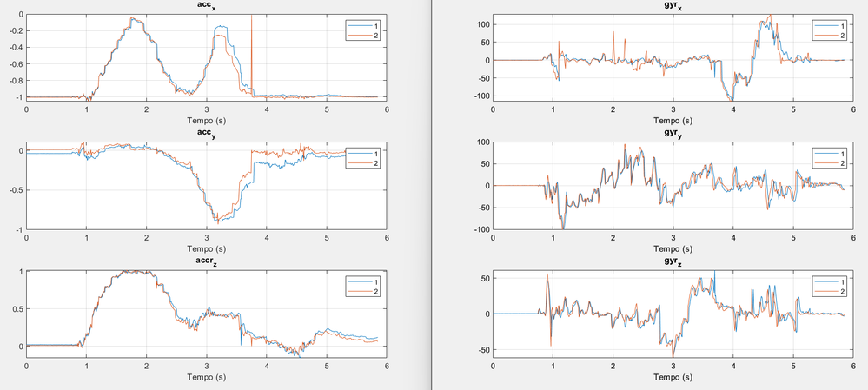Select legend entry 1 in gyr z plot
Image resolution: width=868 pixels, height=390 pixels.
click(831, 282)
